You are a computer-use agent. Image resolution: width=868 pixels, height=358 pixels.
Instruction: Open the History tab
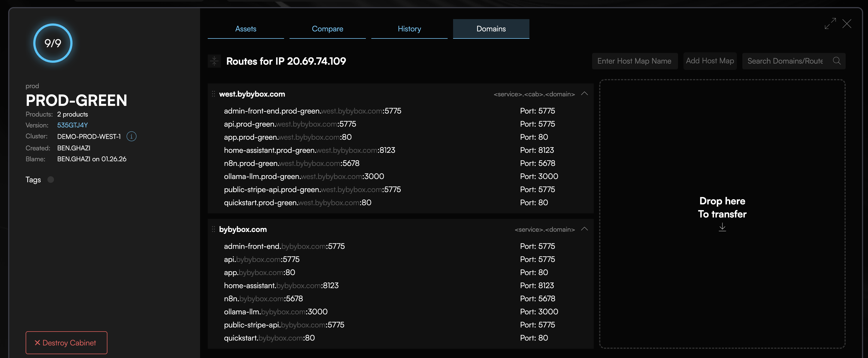click(409, 29)
